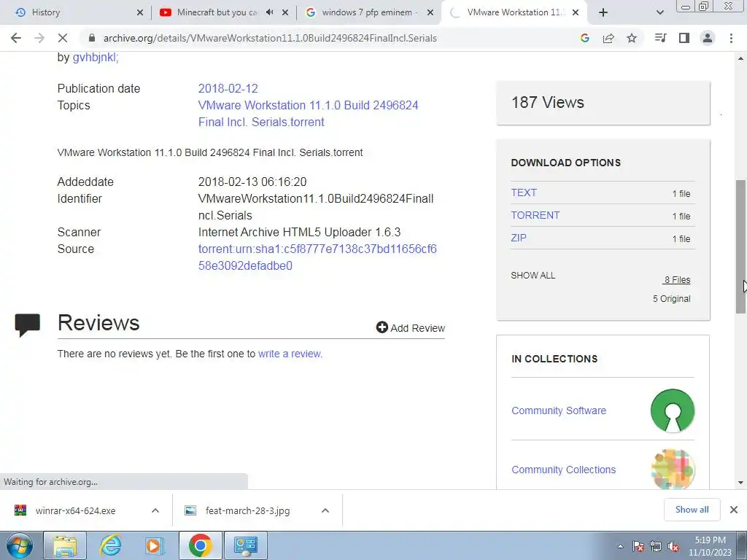747x560 pixels.
Task: Click the Community Collections thumbnail
Action: coord(672,469)
